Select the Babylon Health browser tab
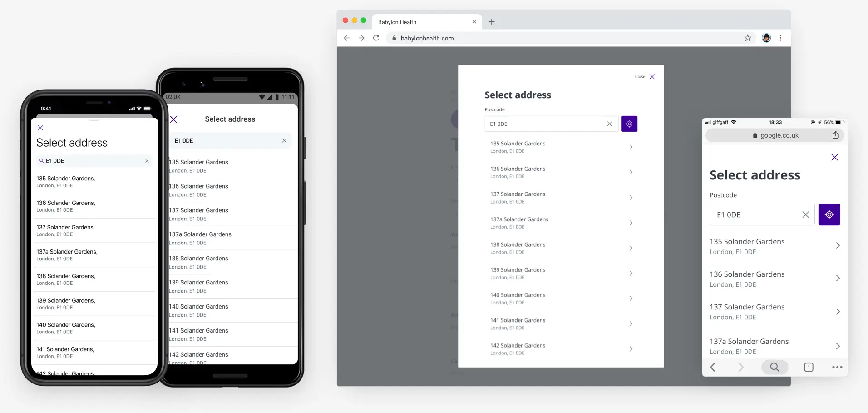The image size is (868, 413). [397, 22]
